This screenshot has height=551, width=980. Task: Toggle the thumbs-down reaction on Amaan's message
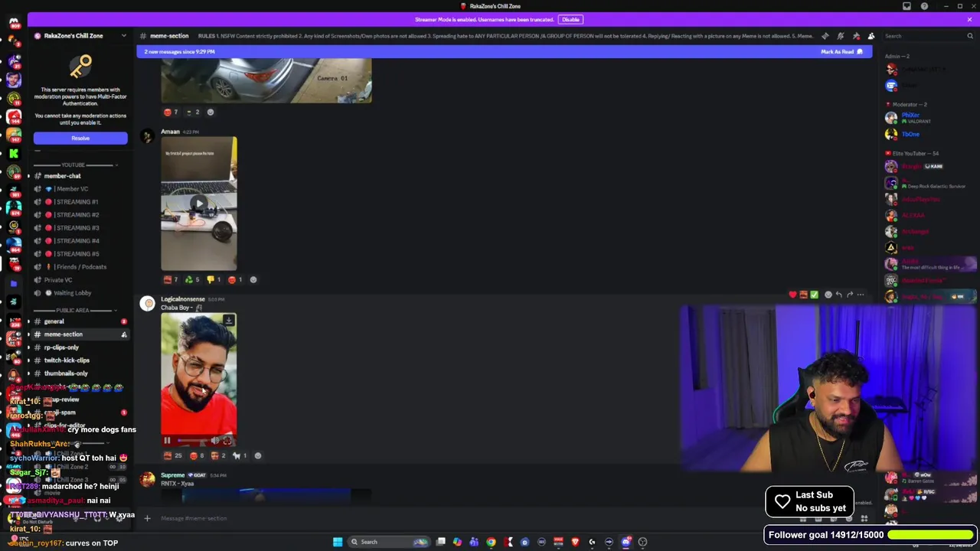coord(214,279)
